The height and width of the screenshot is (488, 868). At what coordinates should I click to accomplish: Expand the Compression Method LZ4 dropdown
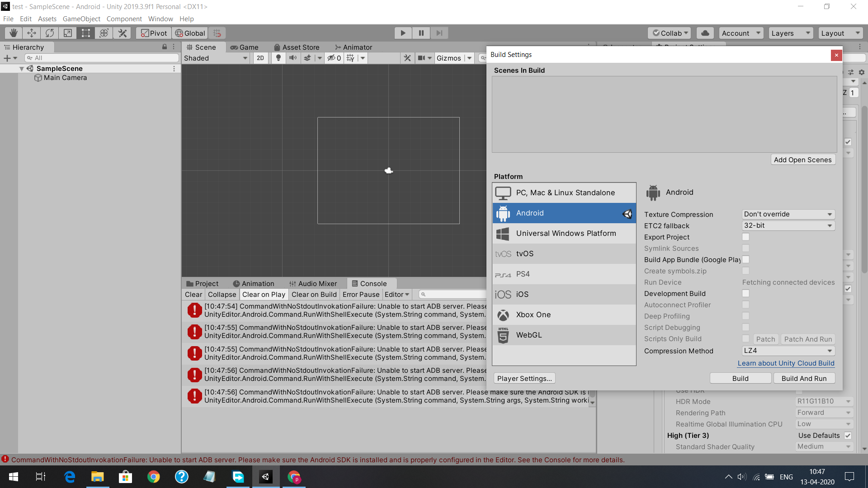(x=788, y=351)
